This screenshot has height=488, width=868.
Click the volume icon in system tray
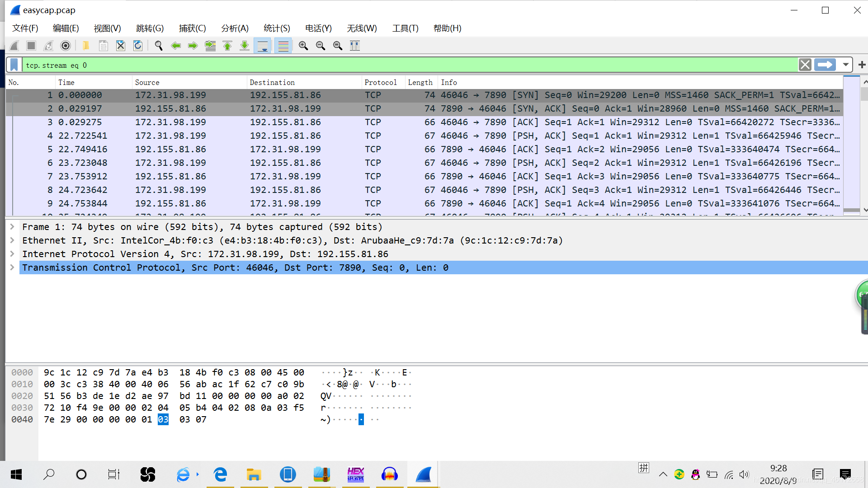point(744,474)
